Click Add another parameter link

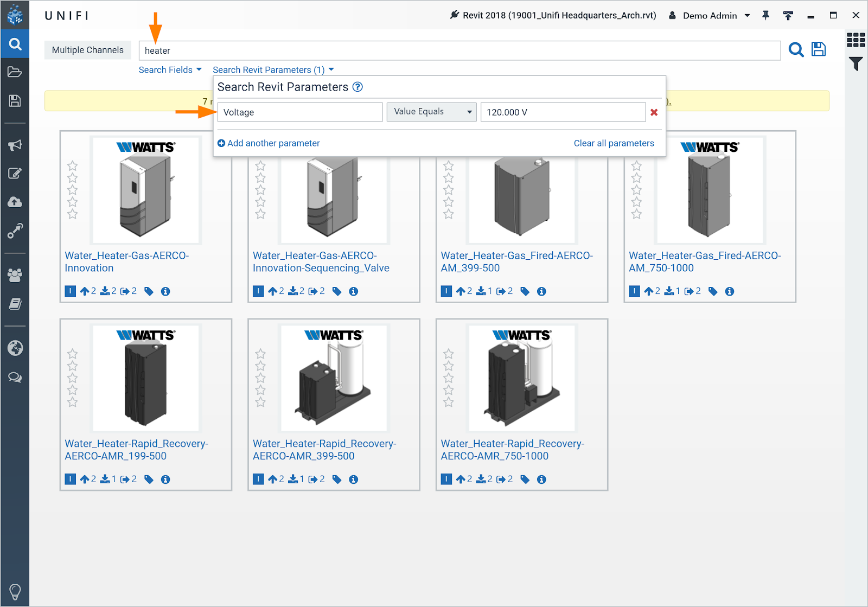269,143
